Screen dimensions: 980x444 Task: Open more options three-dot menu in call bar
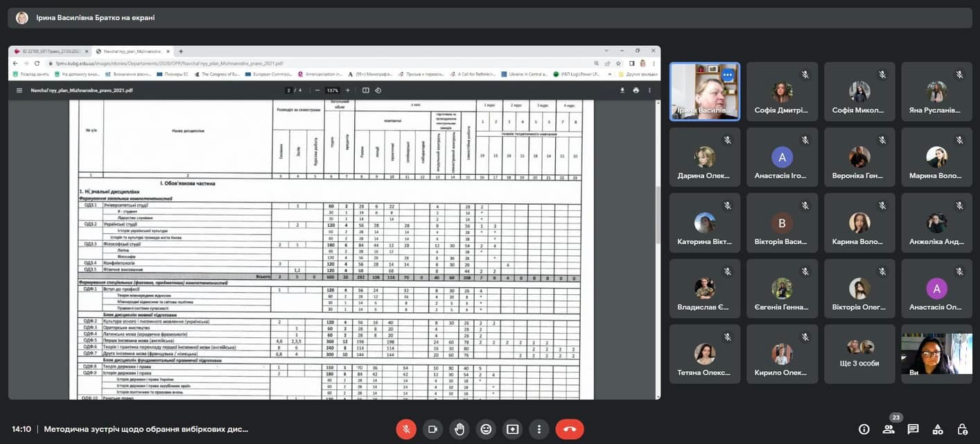coord(539,429)
